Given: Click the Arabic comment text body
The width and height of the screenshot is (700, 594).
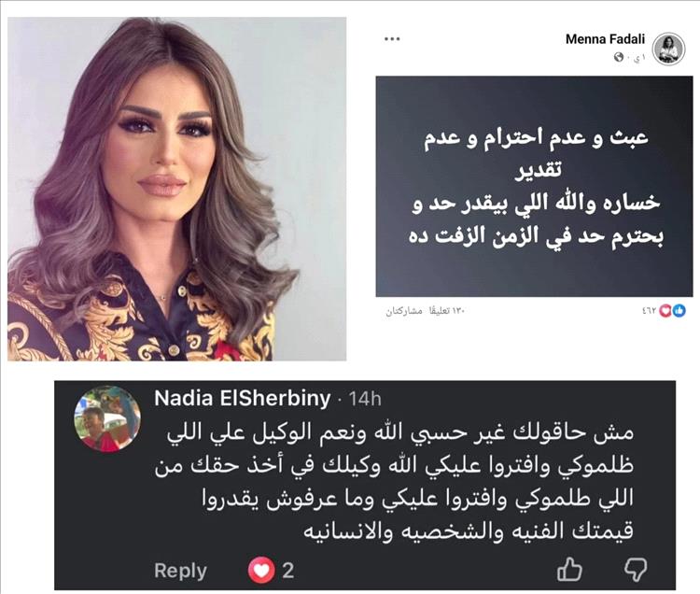Looking at the screenshot, I should click(394, 482).
